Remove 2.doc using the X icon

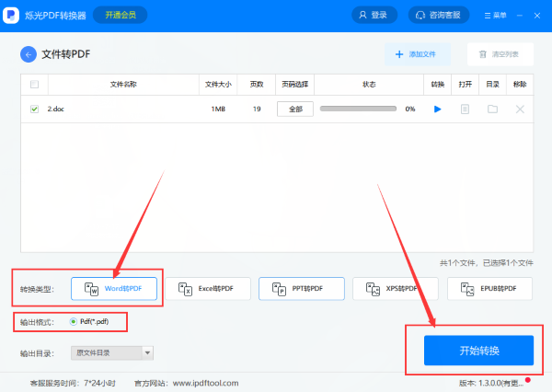(x=520, y=110)
